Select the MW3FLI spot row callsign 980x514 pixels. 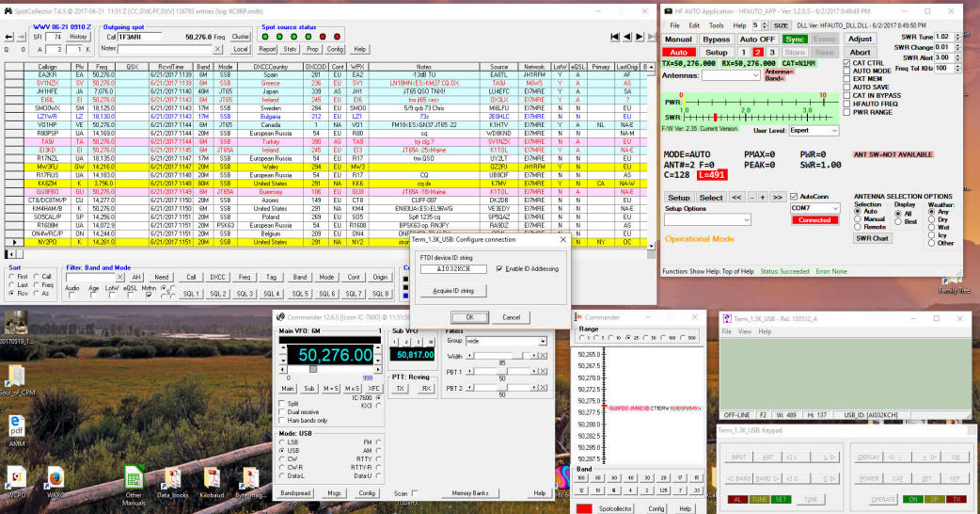pos(47,167)
